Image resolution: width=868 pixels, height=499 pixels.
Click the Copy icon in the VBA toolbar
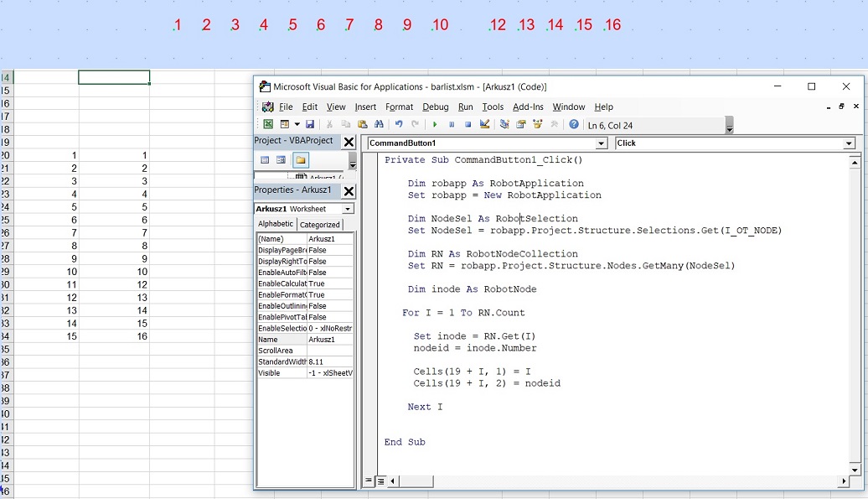pos(346,125)
